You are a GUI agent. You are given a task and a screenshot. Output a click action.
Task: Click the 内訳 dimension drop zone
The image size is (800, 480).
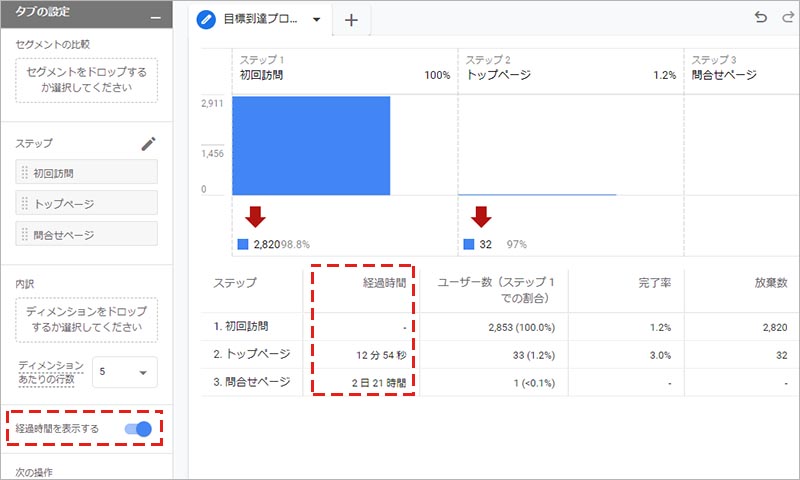pos(86,319)
